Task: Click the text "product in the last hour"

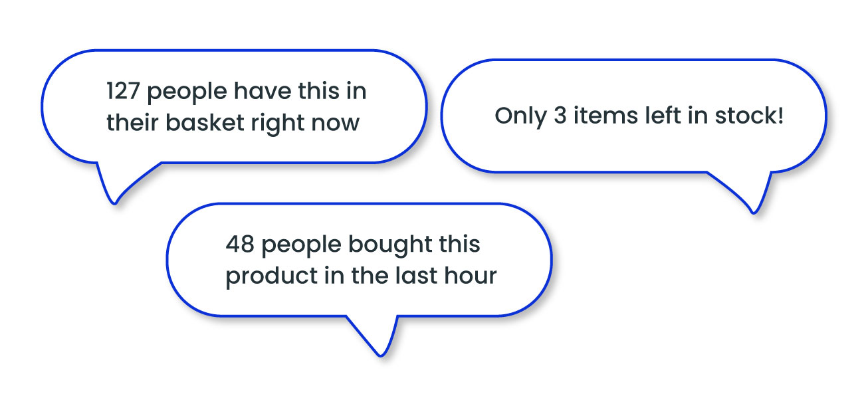Action: point(361,276)
